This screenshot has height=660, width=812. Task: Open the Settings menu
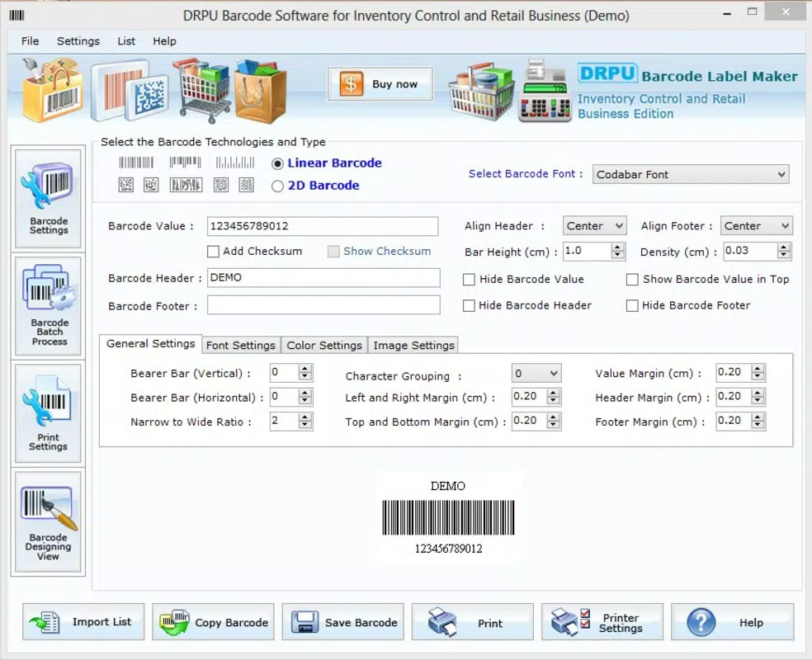pyautogui.click(x=78, y=41)
